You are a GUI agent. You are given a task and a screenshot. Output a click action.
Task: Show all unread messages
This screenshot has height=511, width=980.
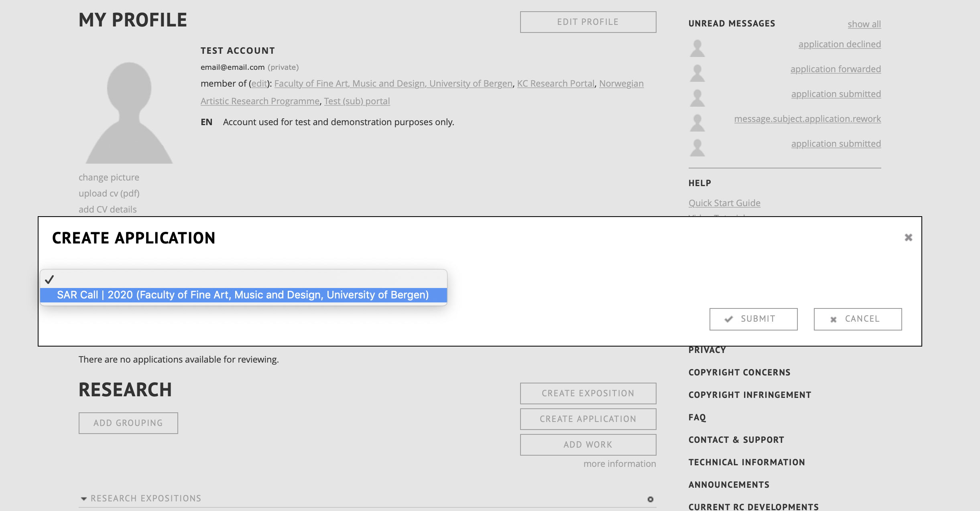(x=864, y=24)
